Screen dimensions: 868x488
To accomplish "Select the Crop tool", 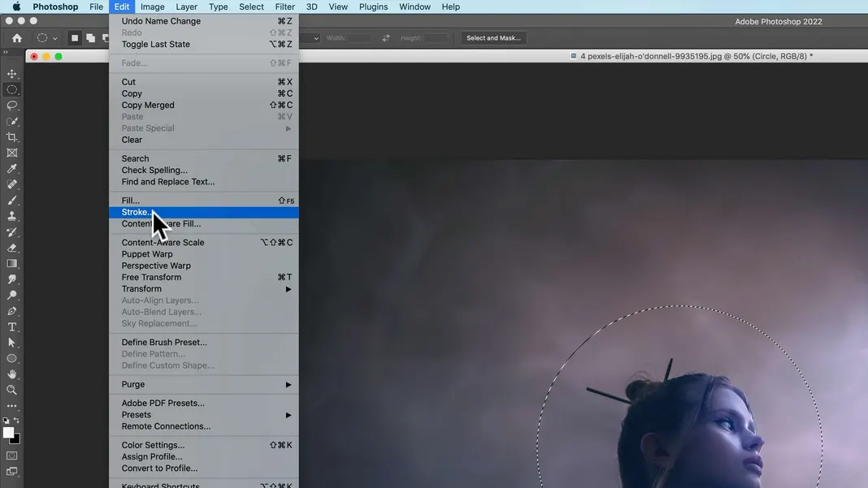I will pyautogui.click(x=11, y=137).
